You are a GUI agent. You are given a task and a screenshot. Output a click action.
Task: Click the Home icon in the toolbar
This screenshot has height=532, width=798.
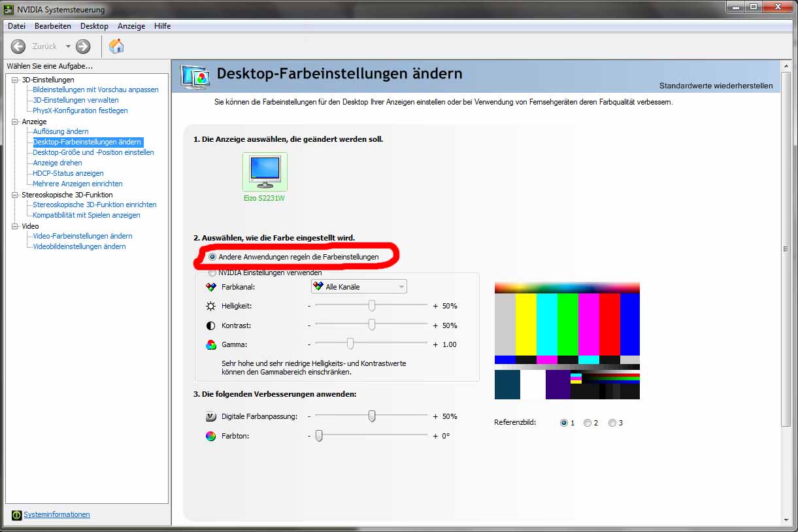(116, 46)
